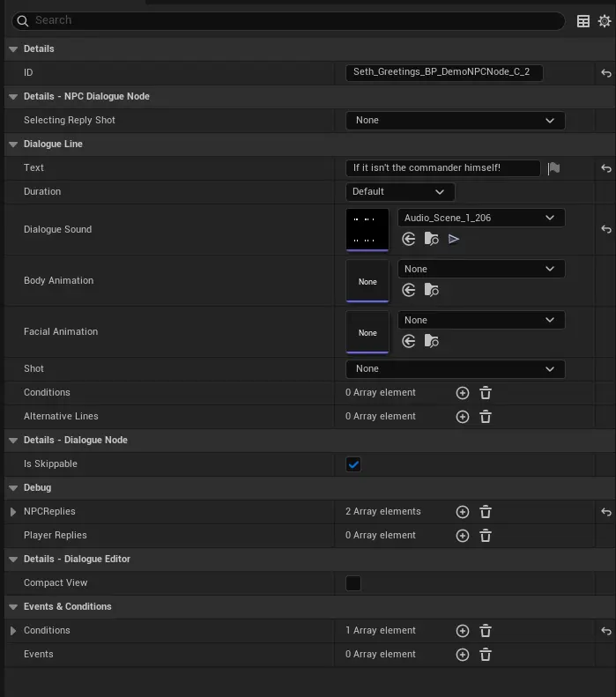Open the Audio_Scene_1_206 sound dropdown
The width and height of the screenshot is (616, 697).
[481, 218]
